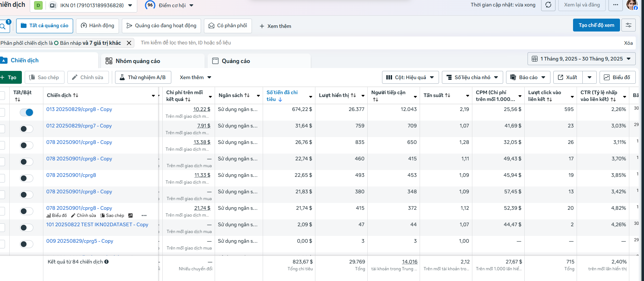Click the opportunity score 96 circle
The image size is (644, 281).
pyautogui.click(x=151, y=5)
